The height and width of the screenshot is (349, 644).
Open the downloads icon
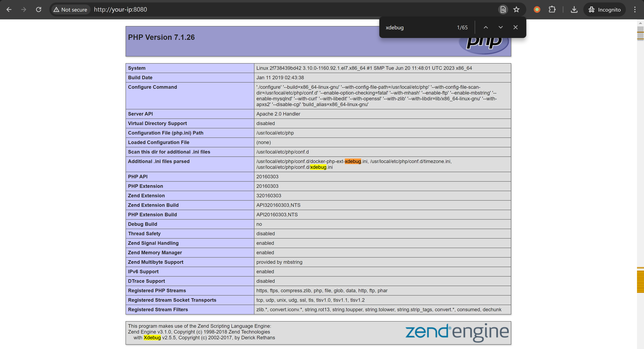pos(574,9)
